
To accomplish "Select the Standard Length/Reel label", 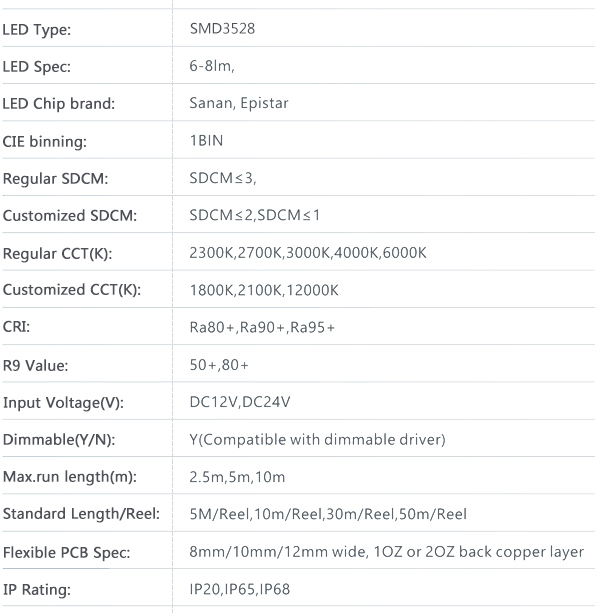I will point(81,514).
